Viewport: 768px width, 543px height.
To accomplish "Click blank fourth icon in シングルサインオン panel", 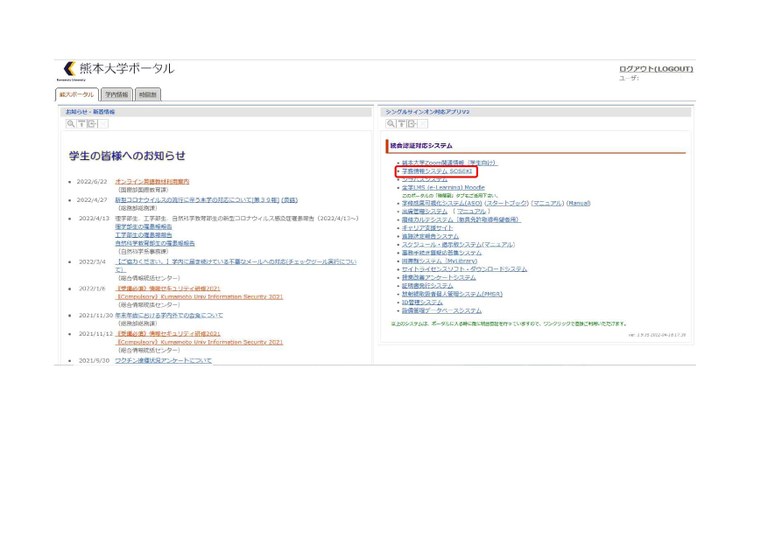I will 423,123.
